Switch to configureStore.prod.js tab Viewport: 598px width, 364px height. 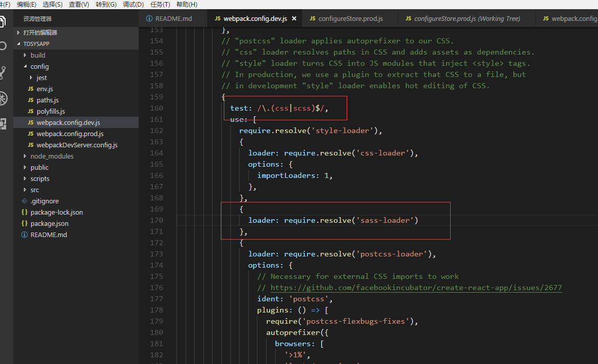[x=350, y=19]
